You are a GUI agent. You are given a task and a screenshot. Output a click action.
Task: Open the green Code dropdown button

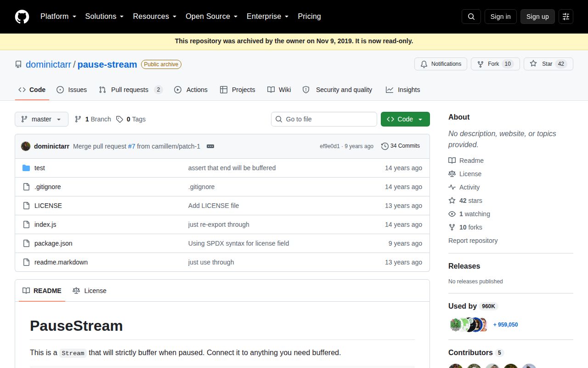405,119
